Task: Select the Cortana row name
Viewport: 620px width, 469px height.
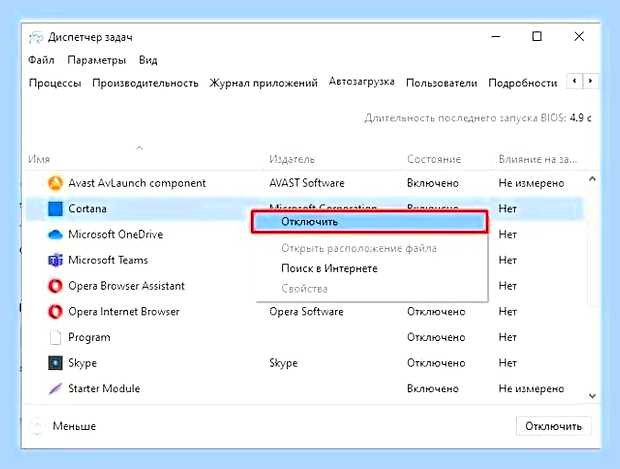Action: click(87, 209)
